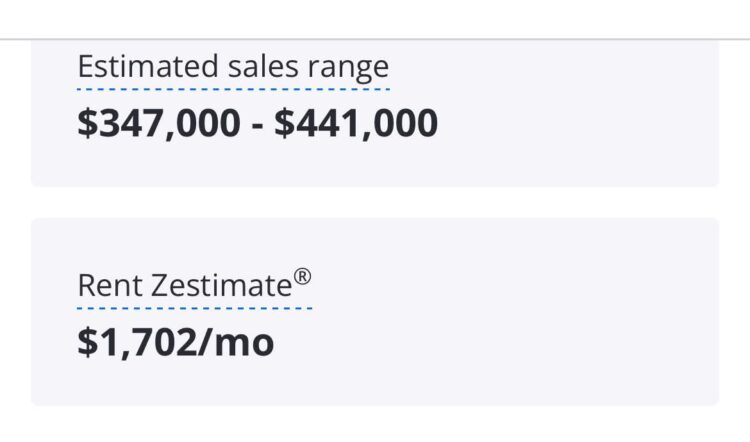Click the word sales in the first label
750x442 pixels.
[263, 66]
